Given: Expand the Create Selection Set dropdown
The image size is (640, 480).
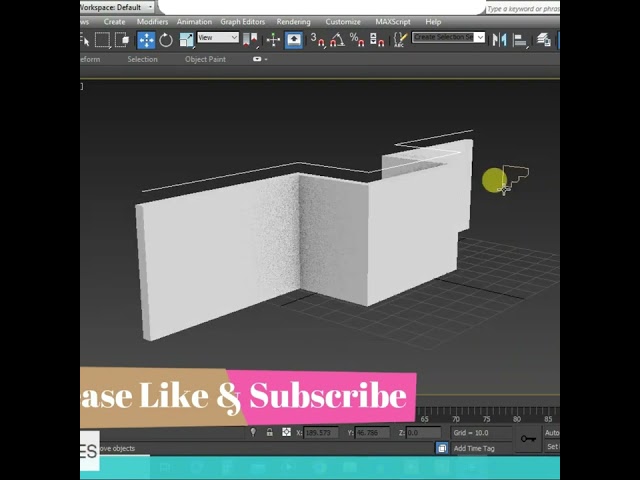Looking at the screenshot, I should pos(480,38).
